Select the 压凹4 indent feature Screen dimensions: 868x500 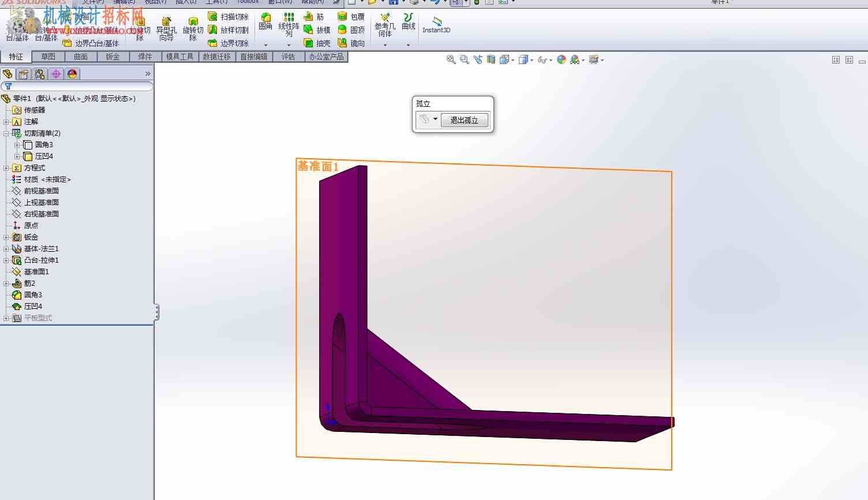33,307
